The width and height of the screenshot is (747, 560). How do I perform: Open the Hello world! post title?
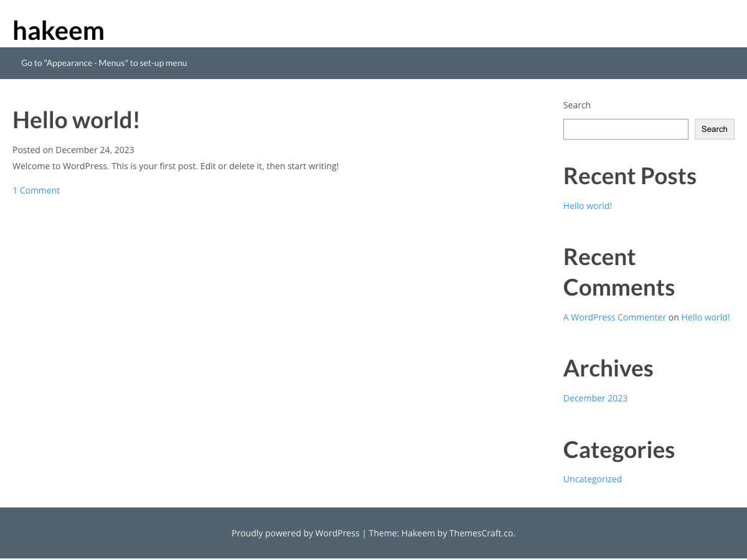[76, 119]
